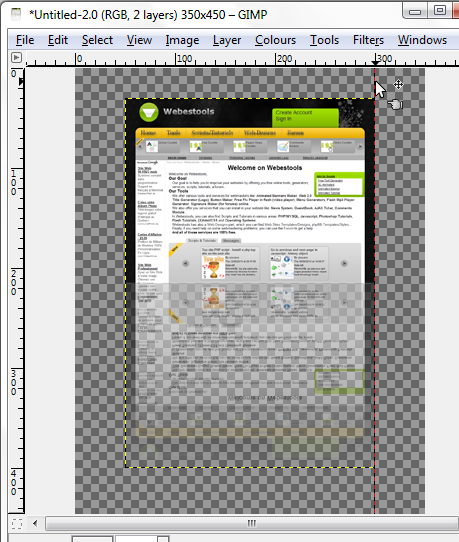Open the Select menu
The width and height of the screenshot is (459, 542).
click(x=97, y=40)
